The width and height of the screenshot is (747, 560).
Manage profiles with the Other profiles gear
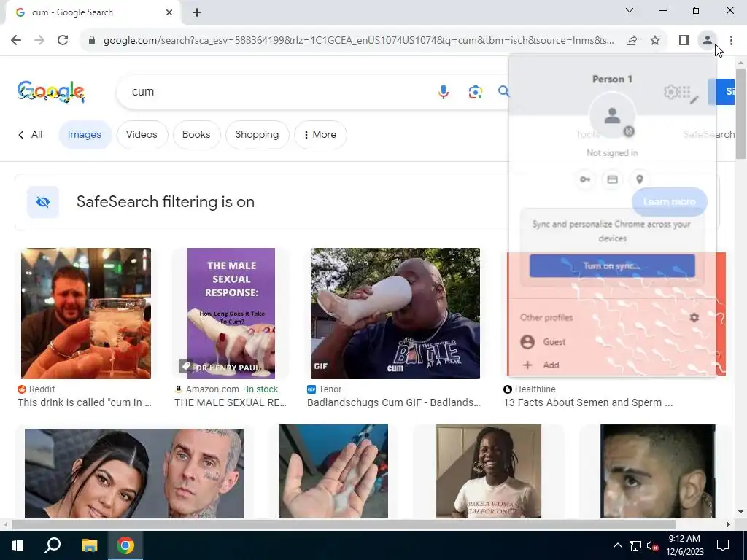(694, 317)
